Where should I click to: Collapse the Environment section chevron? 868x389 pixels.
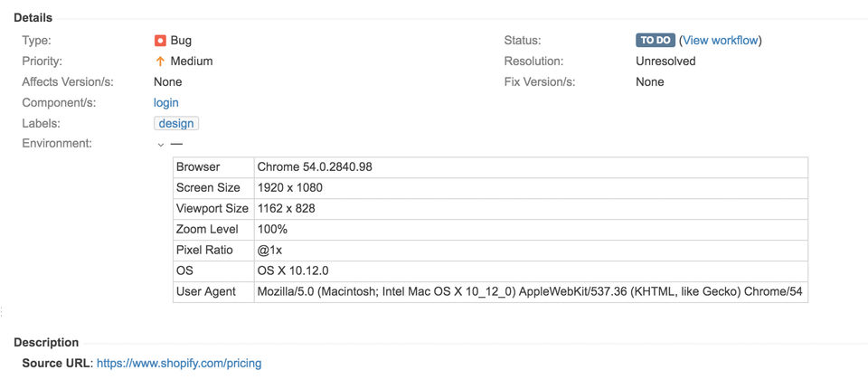click(x=161, y=144)
